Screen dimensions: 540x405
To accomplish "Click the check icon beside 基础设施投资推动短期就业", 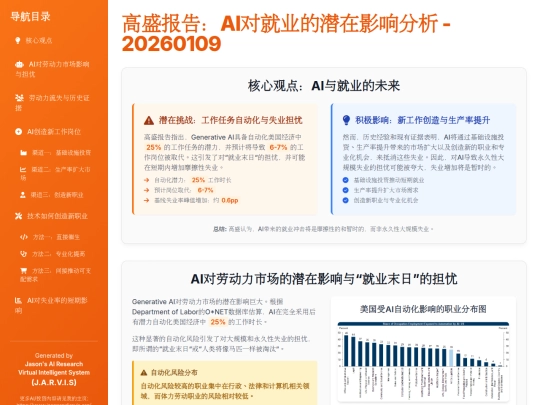I will (345, 180).
